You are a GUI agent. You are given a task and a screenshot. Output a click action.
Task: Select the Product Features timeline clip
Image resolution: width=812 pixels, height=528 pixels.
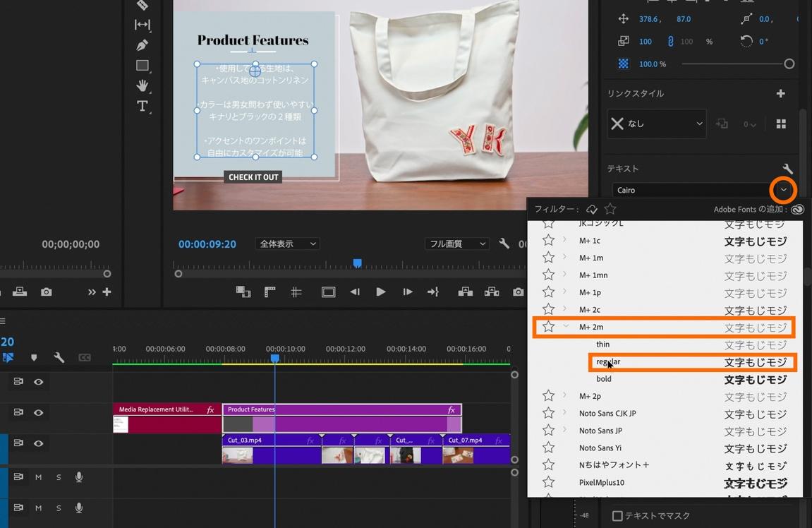[341, 418]
